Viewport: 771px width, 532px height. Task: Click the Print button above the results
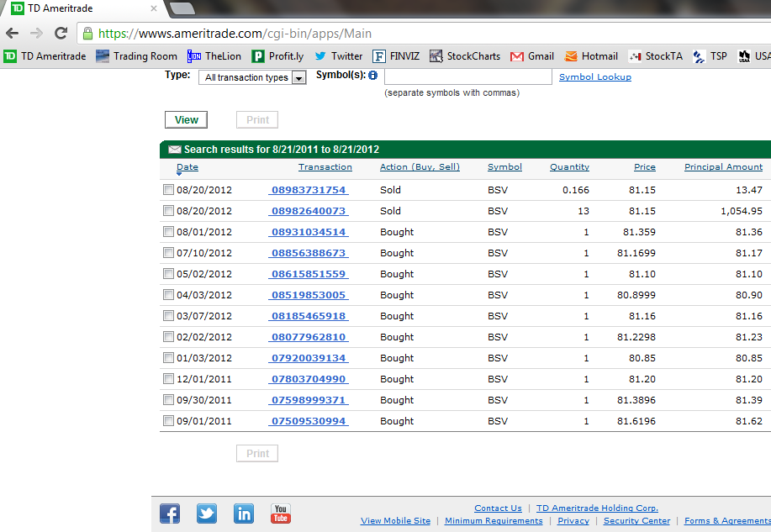click(257, 120)
